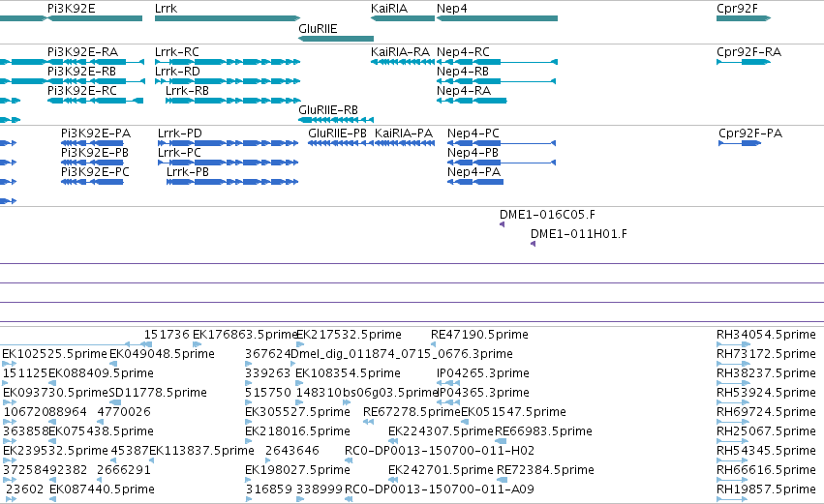
Task: Click the Lrrk-PD protein glyph
Action: coord(229,143)
